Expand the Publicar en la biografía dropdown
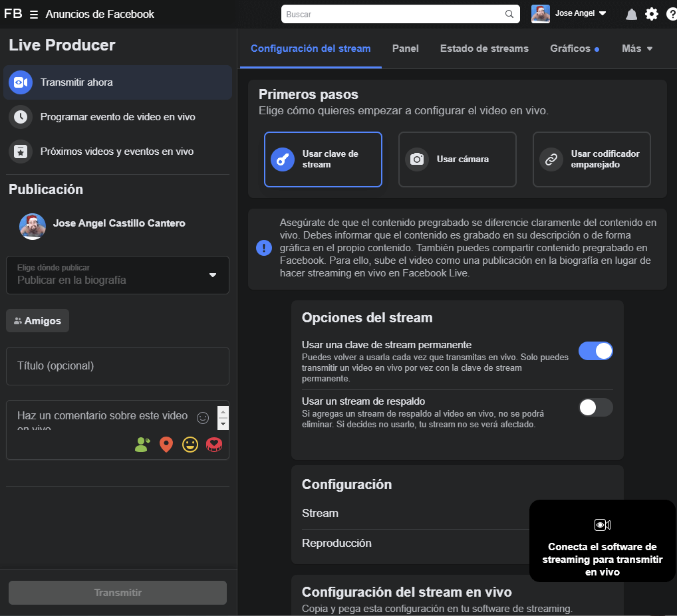 pos(118,275)
